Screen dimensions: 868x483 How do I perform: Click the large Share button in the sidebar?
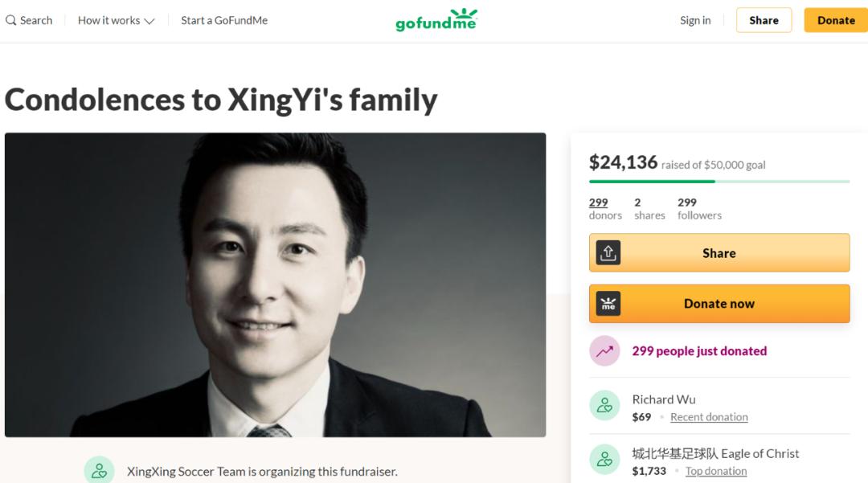point(719,253)
